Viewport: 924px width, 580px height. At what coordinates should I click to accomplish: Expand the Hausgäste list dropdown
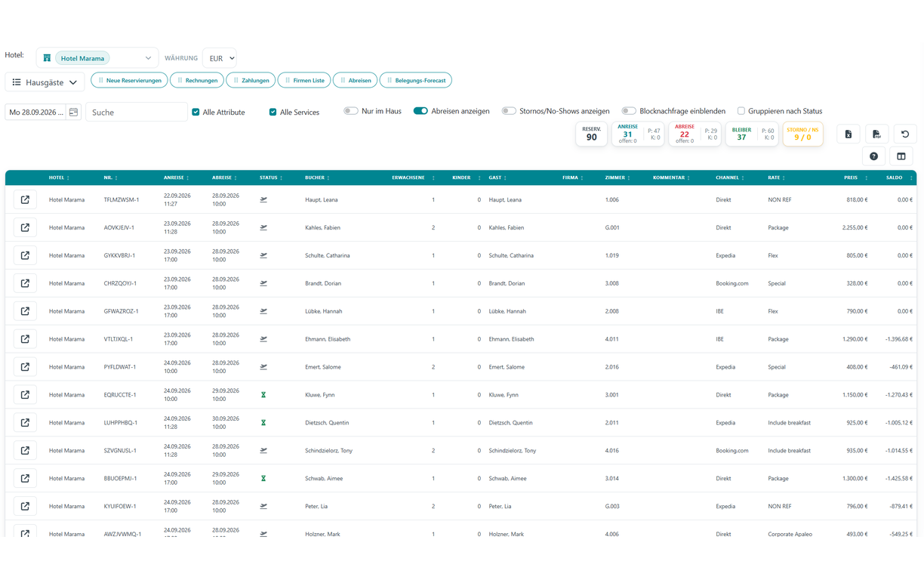click(x=45, y=82)
